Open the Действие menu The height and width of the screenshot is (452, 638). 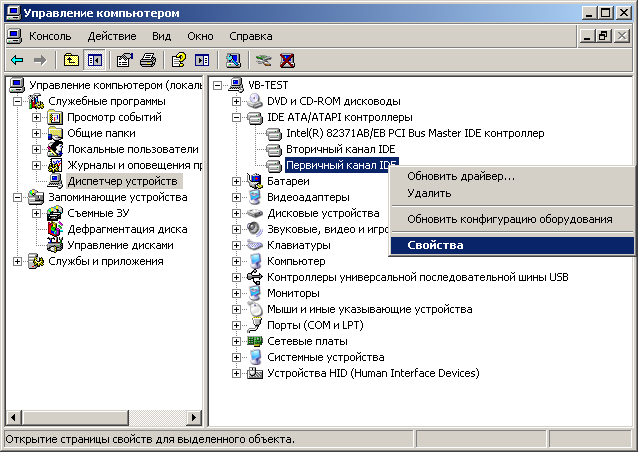click(x=111, y=36)
